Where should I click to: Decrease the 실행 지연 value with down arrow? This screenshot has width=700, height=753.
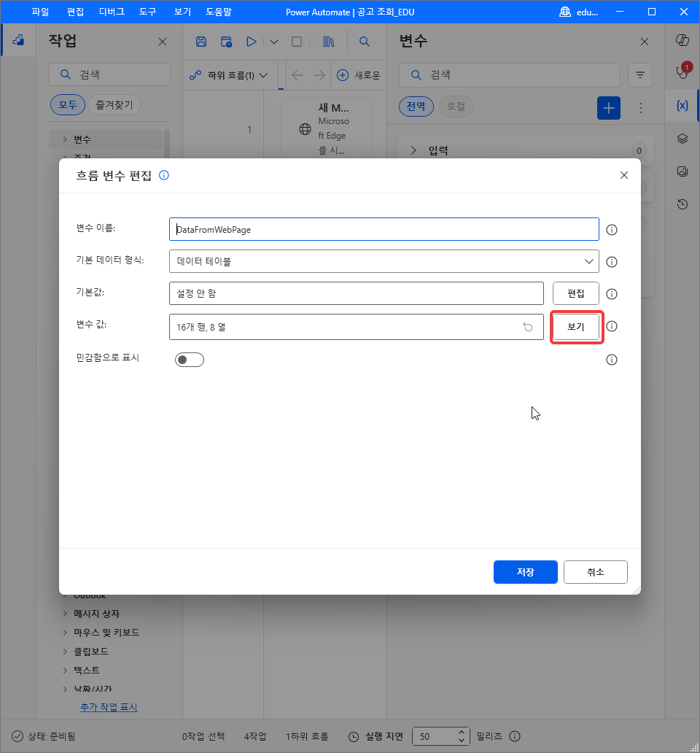pos(461,741)
